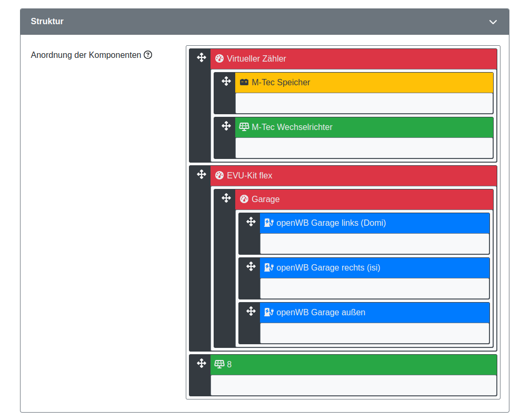The width and height of the screenshot is (521, 420).
Task: Click the Struktur header title
Action: (47, 21)
